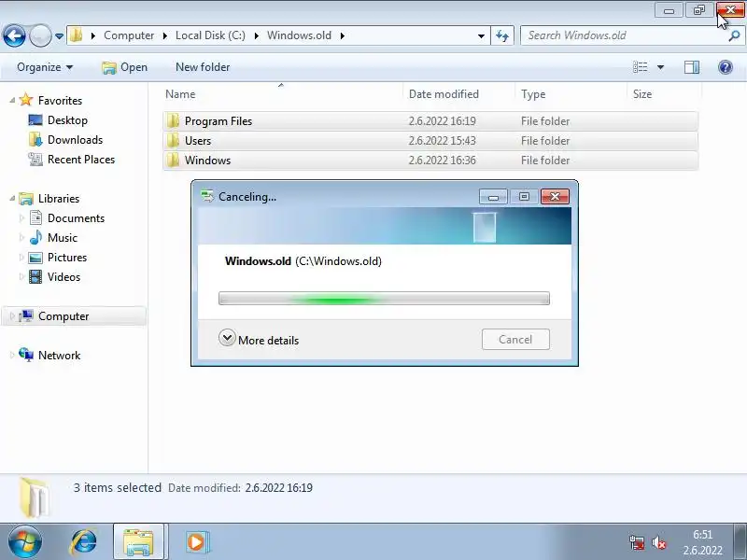Select Computer in the navigation pane
Image resolution: width=747 pixels, height=560 pixels.
(63, 316)
